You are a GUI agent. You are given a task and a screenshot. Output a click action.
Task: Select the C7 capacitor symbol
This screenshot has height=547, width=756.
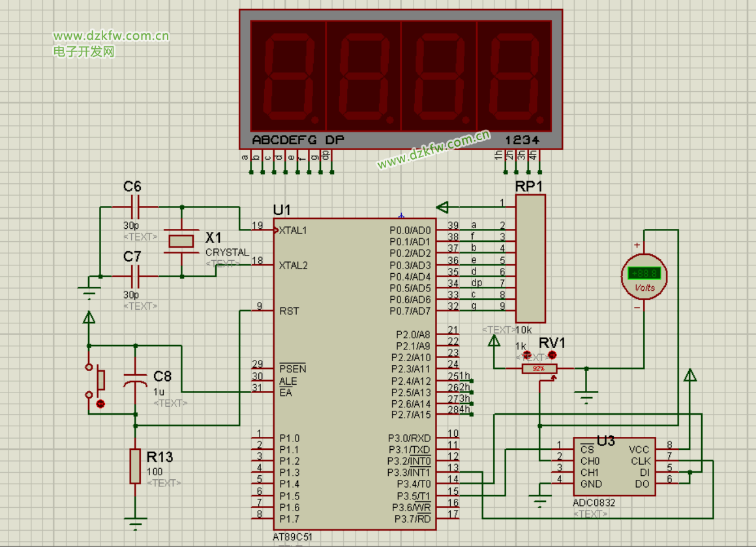(136, 276)
